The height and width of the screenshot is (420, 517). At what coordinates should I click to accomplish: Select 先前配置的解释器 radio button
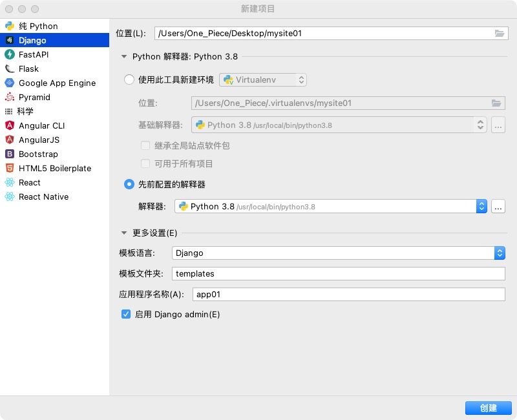tap(129, 184)
